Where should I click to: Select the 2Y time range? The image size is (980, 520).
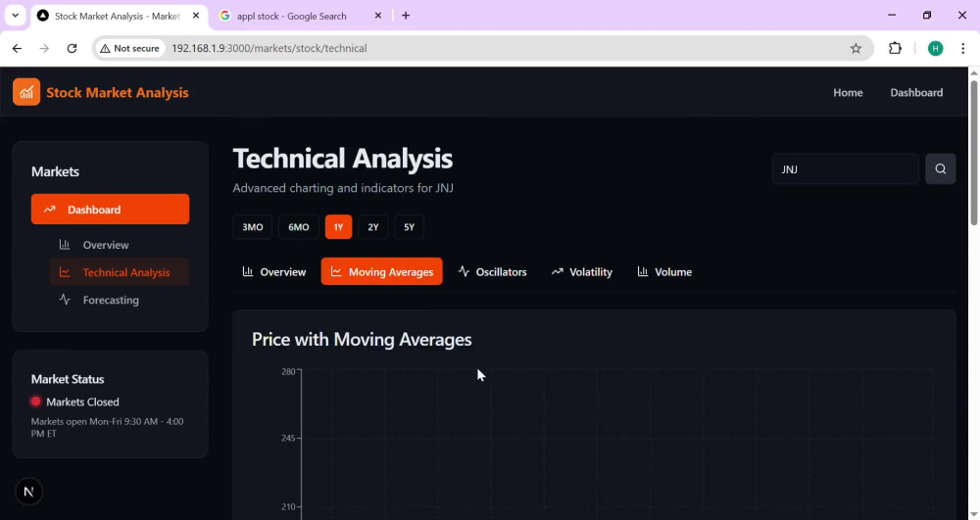373,226
